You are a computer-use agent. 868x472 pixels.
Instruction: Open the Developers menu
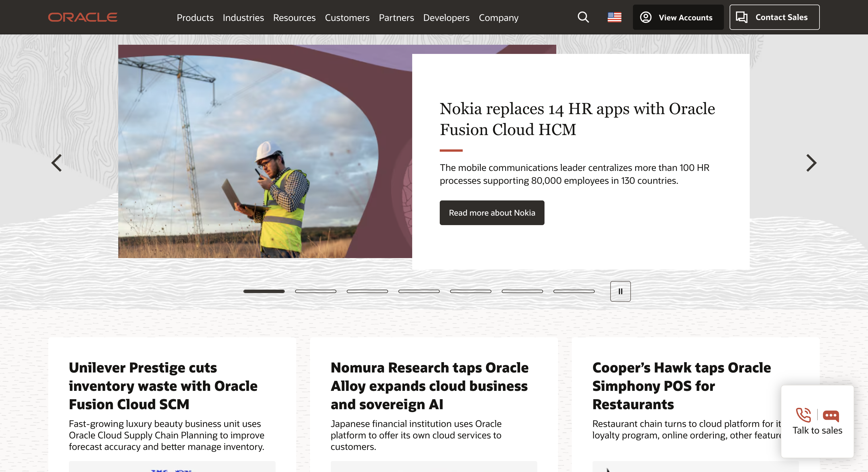[446, 17]
